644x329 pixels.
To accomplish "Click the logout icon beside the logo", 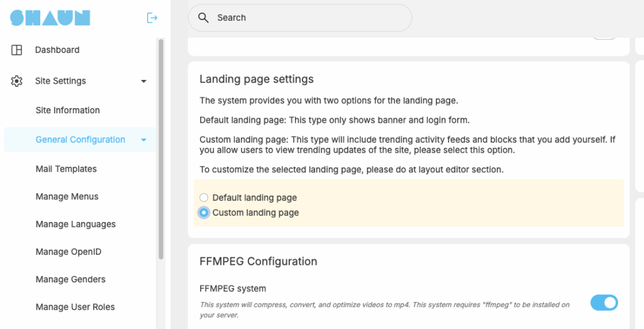I will [152, 18].
